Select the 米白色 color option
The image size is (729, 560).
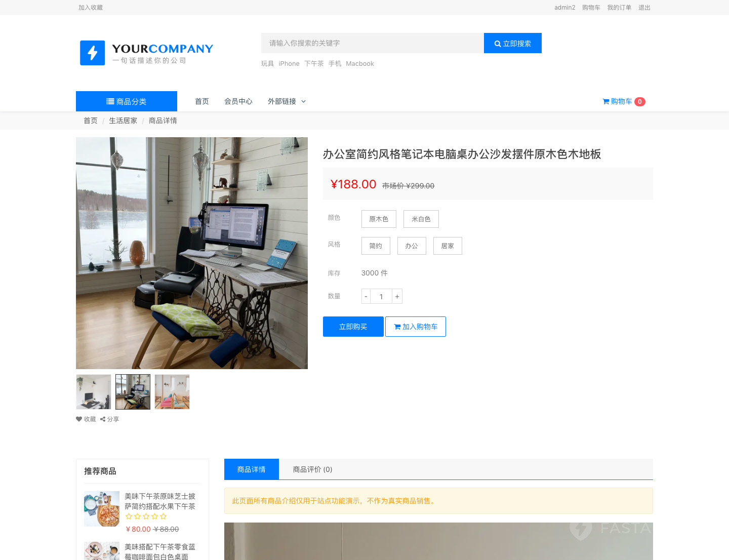[421, 219]
